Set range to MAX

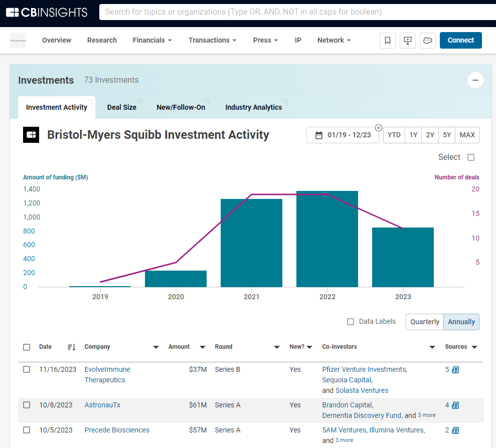click(x=467, y=135)
